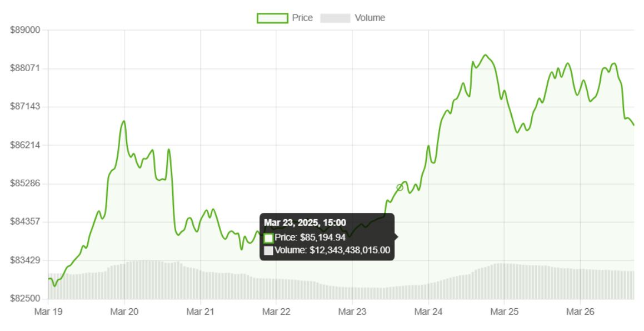Toggle the Price series legend swatch

(272, 18)
